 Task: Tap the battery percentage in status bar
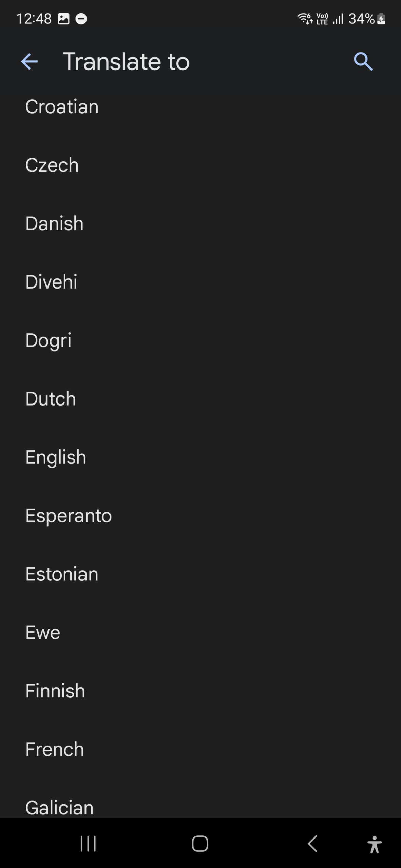point(361,19)
